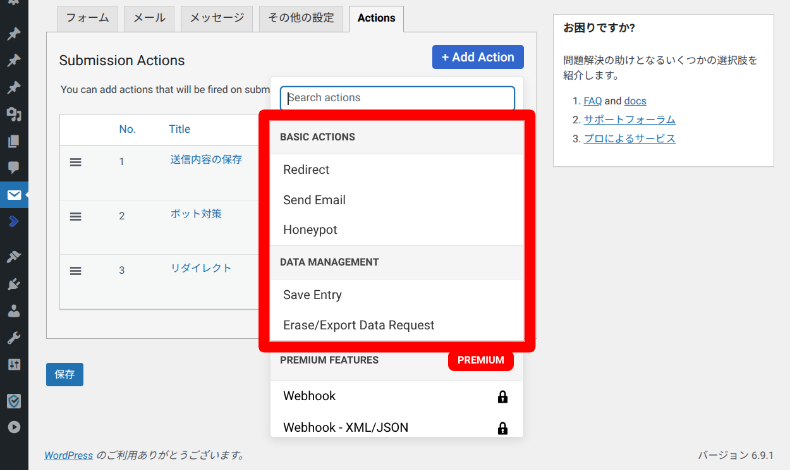790x470 pixels.
Task: Grab the drag handle on row 3
Action: point(76,271)
